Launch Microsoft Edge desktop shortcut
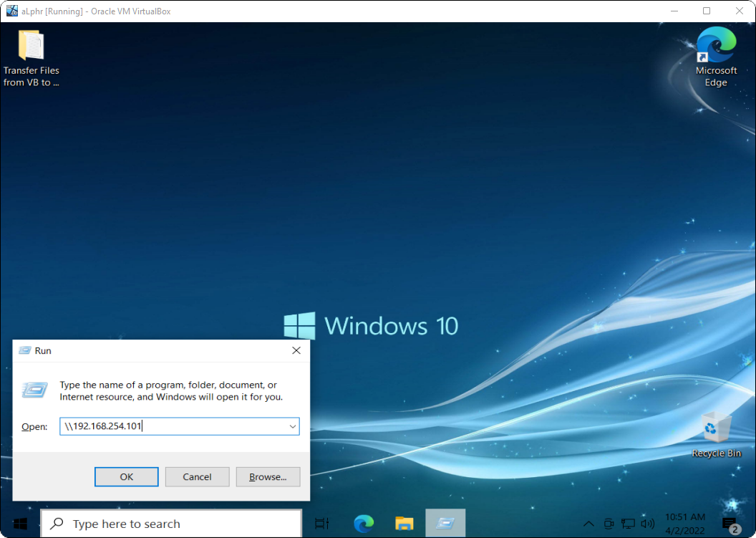 point(716,57)
